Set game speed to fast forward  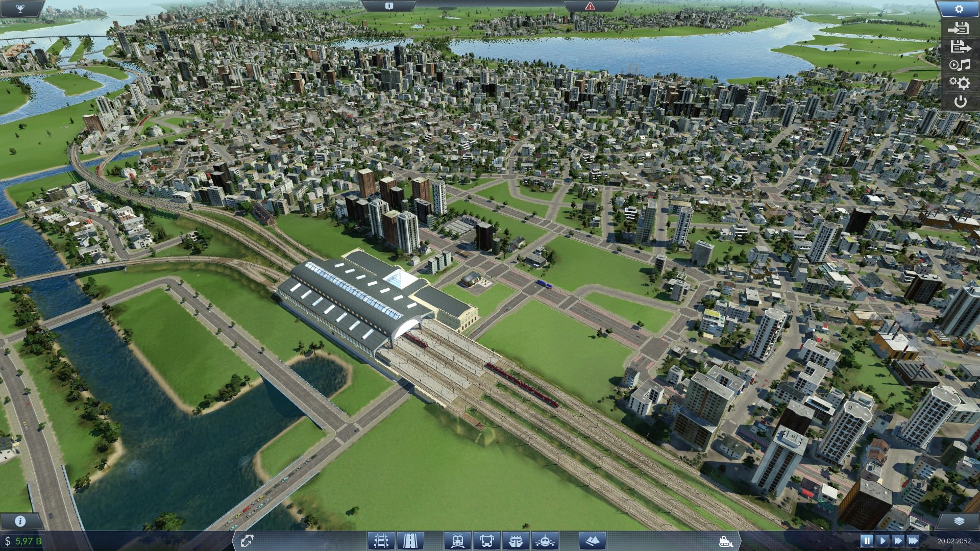pos(897,540)
